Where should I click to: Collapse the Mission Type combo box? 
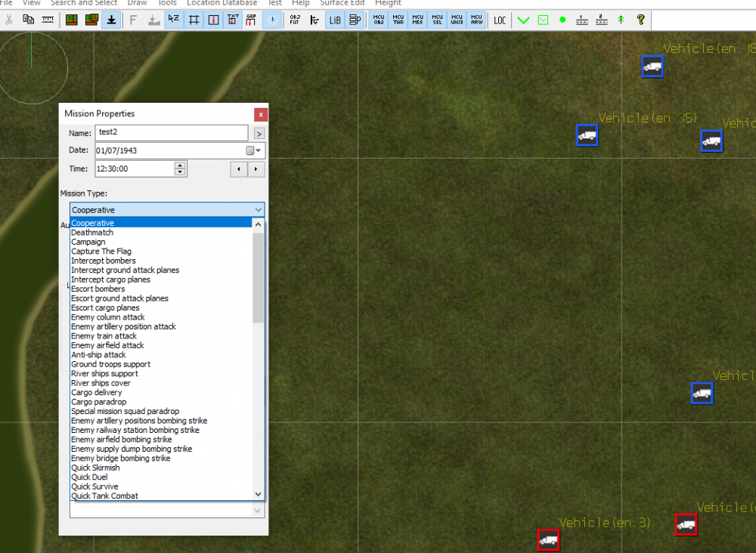259,209
